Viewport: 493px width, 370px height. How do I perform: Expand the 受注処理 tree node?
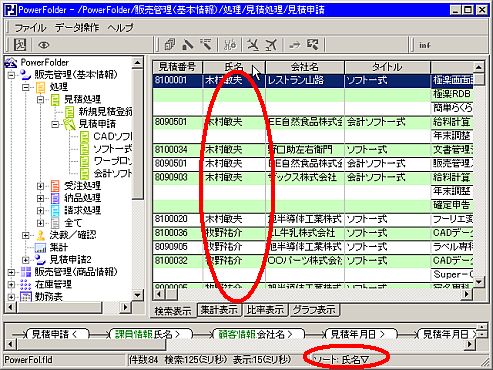[x=40, y=186]
